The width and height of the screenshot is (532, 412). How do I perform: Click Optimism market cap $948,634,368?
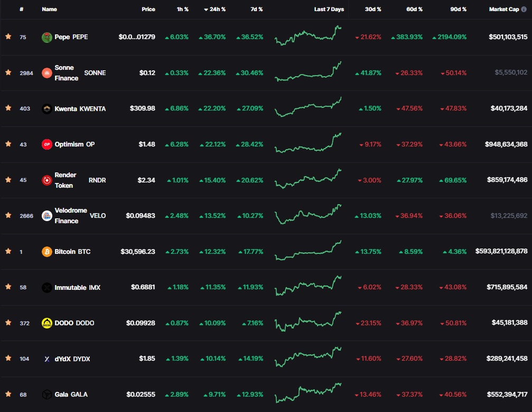(x=506, y=144)
